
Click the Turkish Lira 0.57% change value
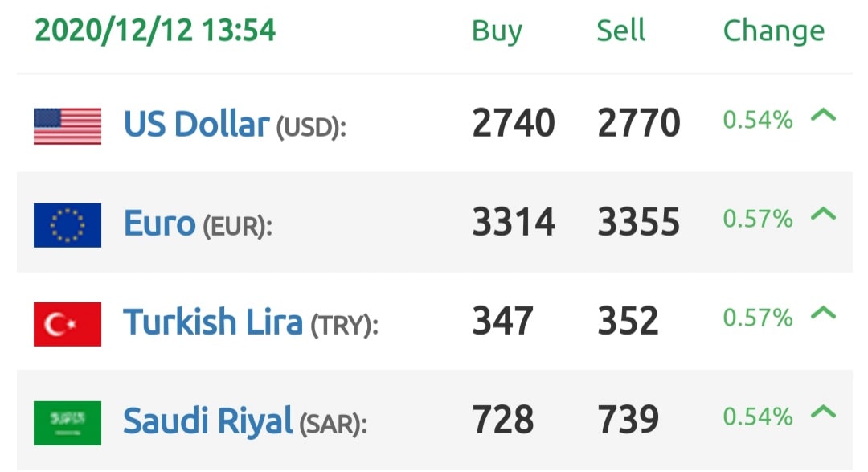pos(758,318)
